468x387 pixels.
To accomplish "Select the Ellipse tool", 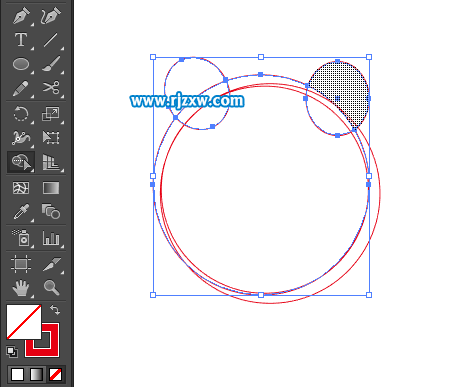I will [x=21, y=64].
